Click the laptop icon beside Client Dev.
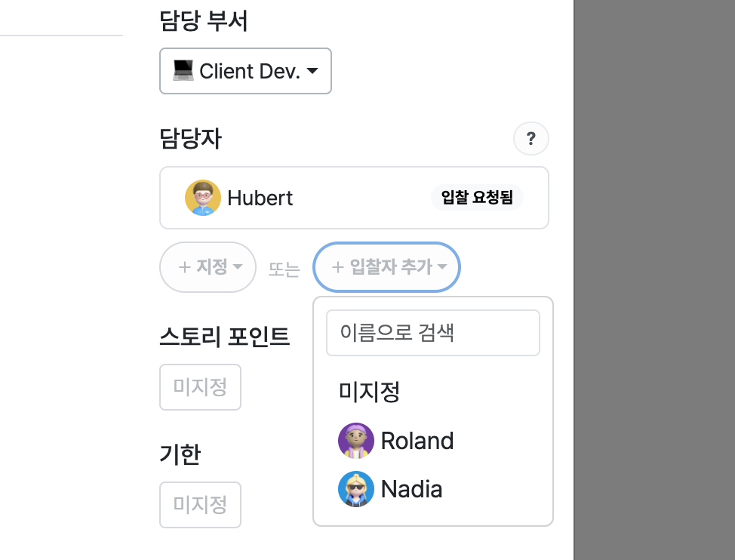Image resolution: width=735 pixels, height=560 pixels. click(183, 71)
